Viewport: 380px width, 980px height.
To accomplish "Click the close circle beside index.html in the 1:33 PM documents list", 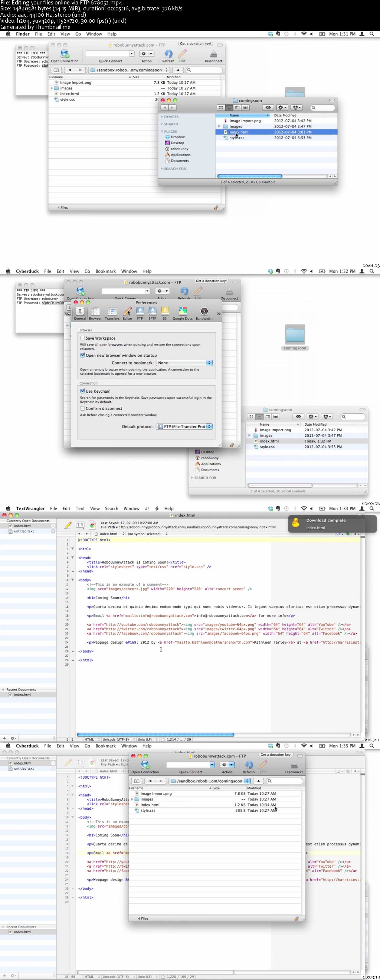I will [x=53, y=526].
